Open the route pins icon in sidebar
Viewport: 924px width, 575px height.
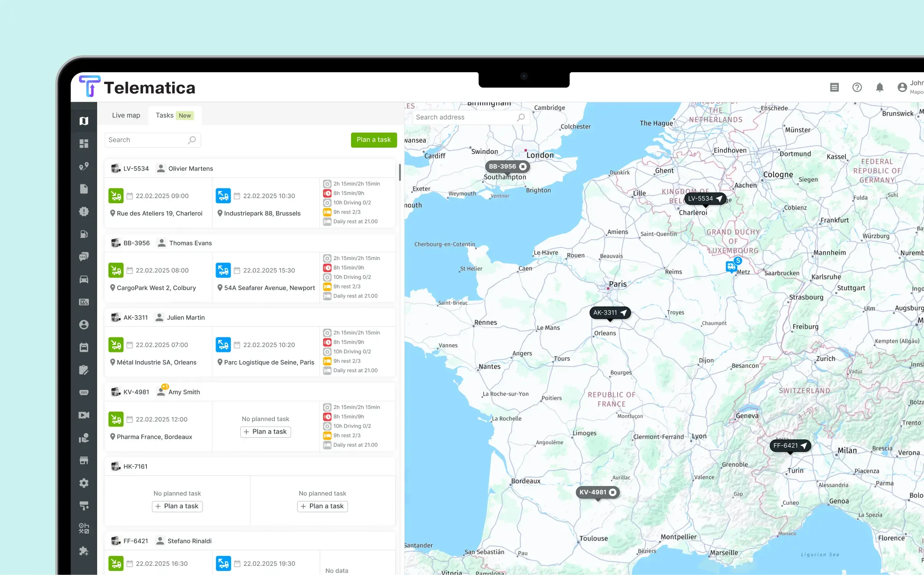tap(84, 166)
